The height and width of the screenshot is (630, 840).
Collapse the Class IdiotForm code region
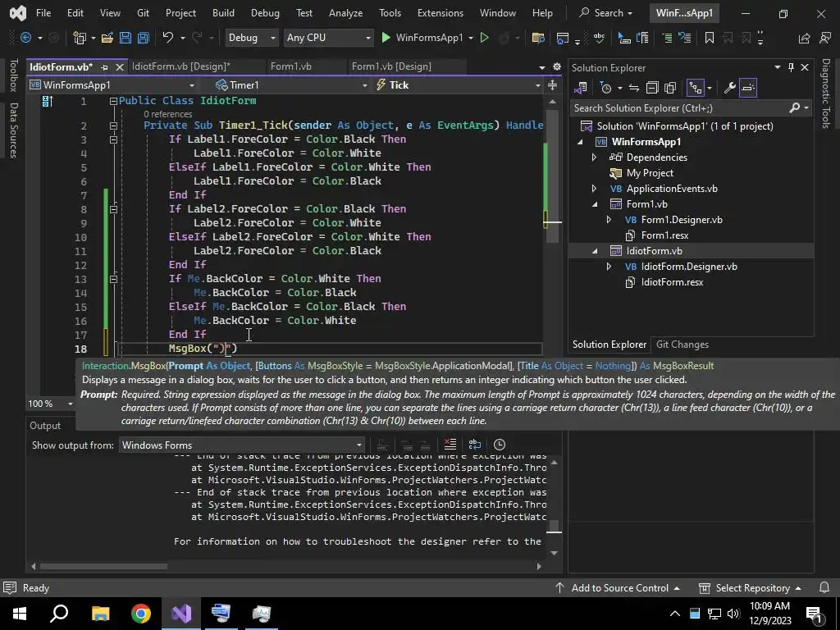tap(113, 101)
